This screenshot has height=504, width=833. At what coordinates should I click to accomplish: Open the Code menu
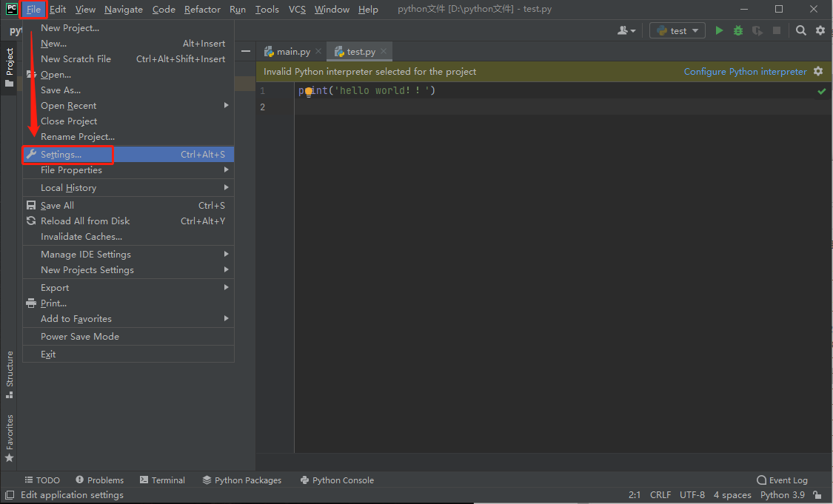(x=164, y=9)
